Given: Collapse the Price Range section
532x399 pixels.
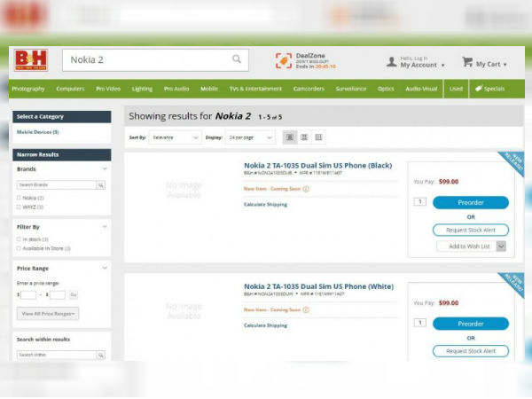Looking at the screenshot, I should click(x=105, y=268).
